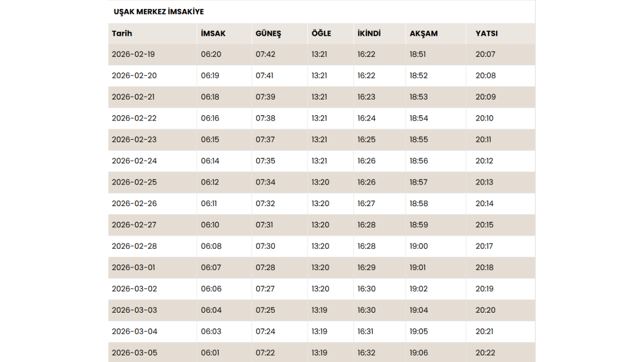644x362 pixels.
Task: Click the 19:00 akşam time cell
Action: coord(419,246)
